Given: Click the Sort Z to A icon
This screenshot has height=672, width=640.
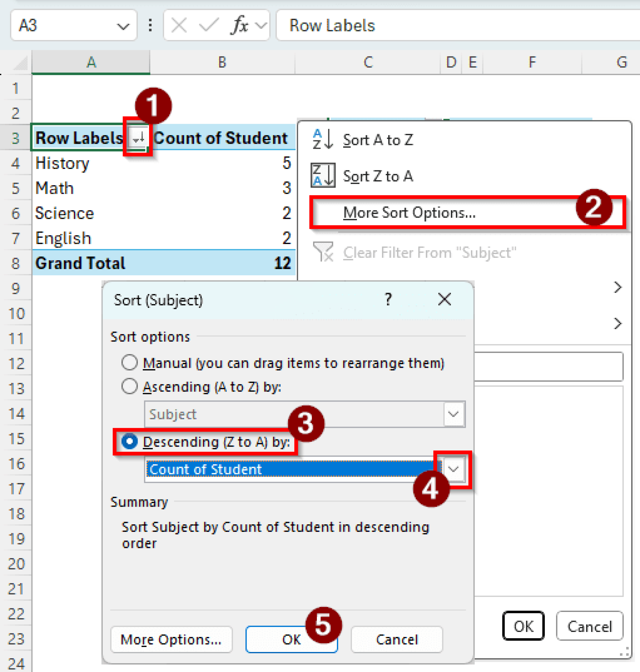Looking at the screenshot, I should (x=322, y=175).
